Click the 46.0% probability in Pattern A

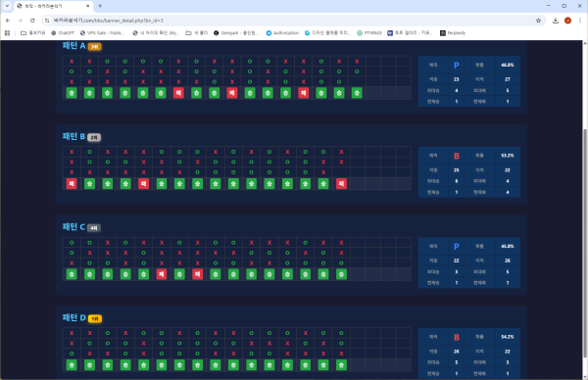(x=508, y=65)
